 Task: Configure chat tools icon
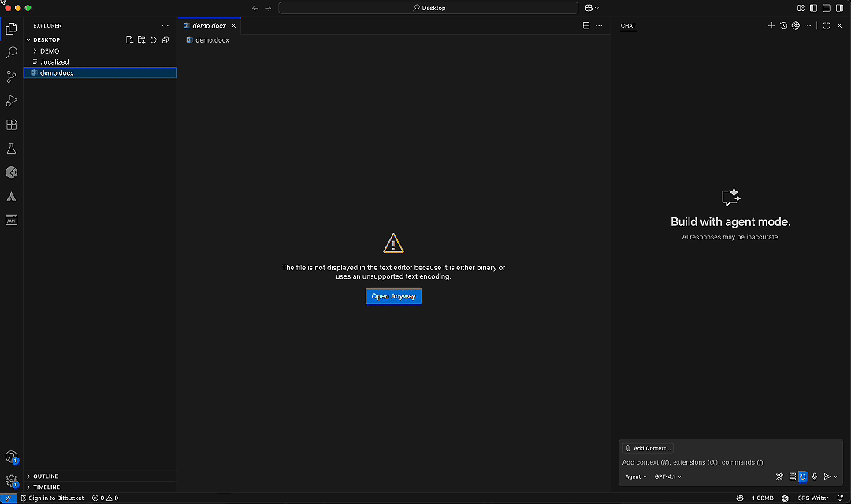point(779,477)
